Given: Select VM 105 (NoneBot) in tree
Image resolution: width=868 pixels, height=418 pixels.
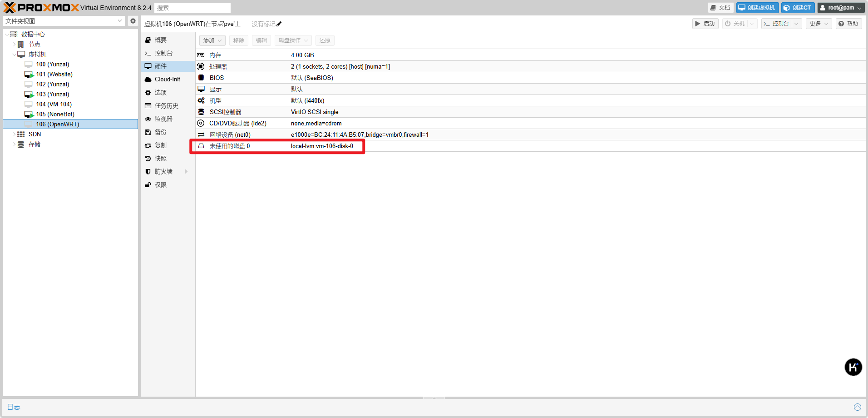Looking at the screenshot, I should coord(55,114).
